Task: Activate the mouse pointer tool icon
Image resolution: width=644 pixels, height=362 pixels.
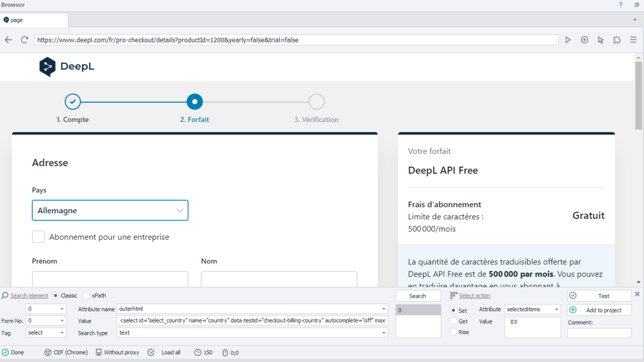Action: point(601,40)
